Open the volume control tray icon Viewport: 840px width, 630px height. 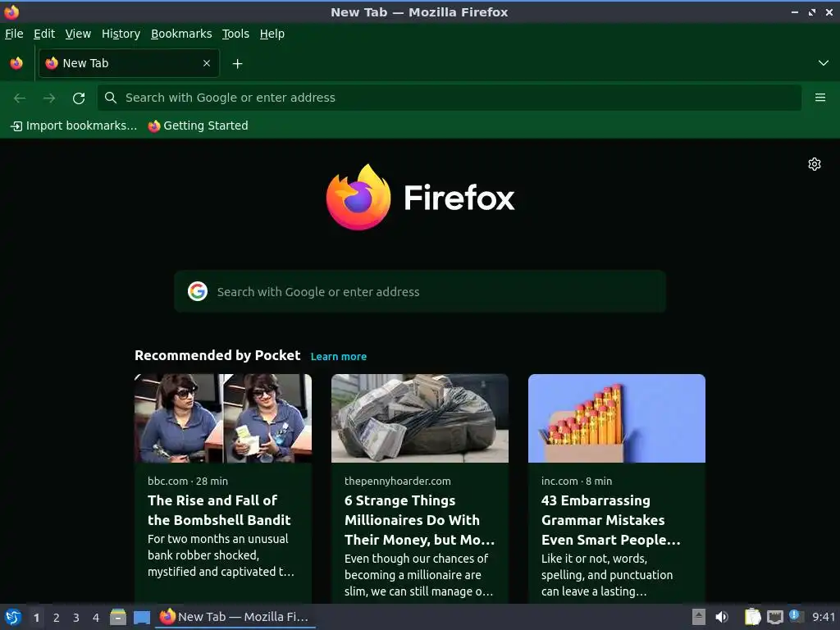coord(722,617)
